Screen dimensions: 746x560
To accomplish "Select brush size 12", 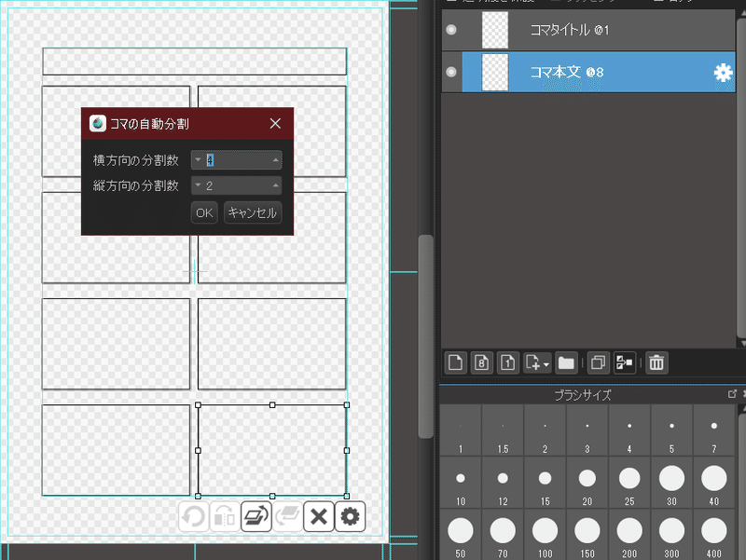I will point(503,483).
